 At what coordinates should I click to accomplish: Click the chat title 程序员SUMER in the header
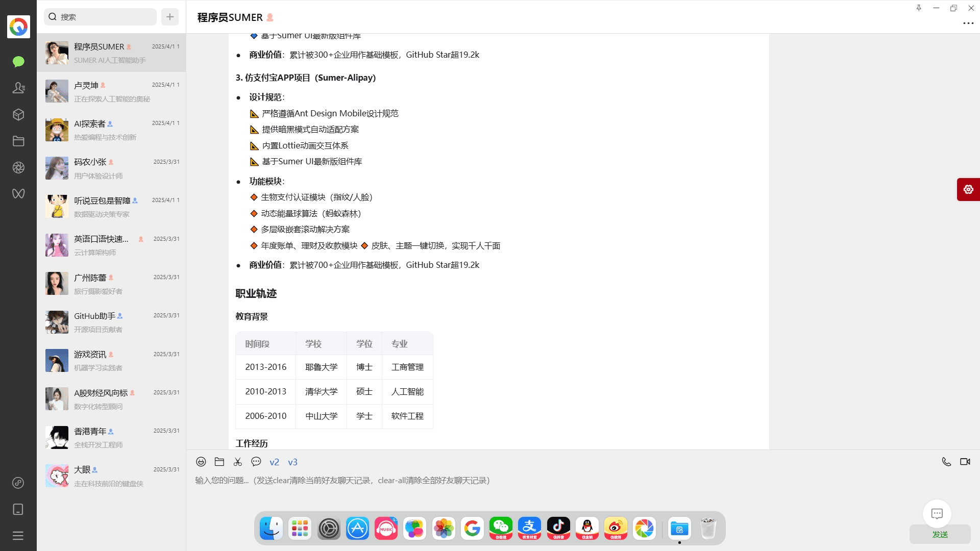pos(230,17)
